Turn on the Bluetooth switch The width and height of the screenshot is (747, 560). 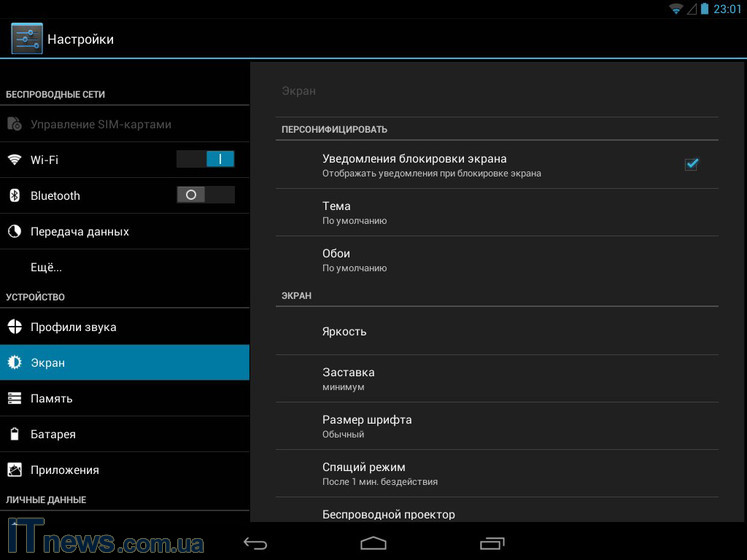[205, 195]
